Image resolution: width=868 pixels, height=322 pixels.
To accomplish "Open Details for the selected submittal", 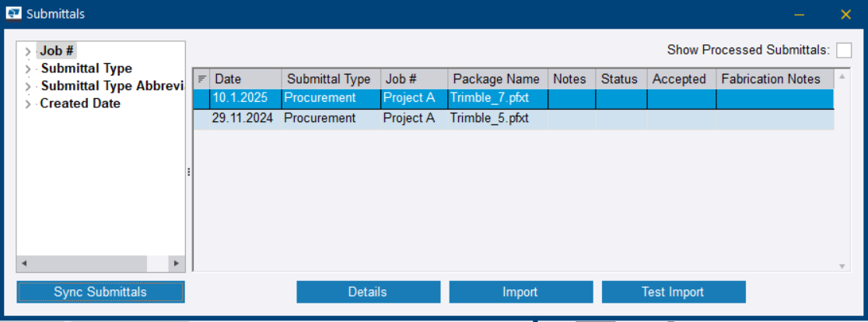I will pyautogui.click(x=368, y=292).
